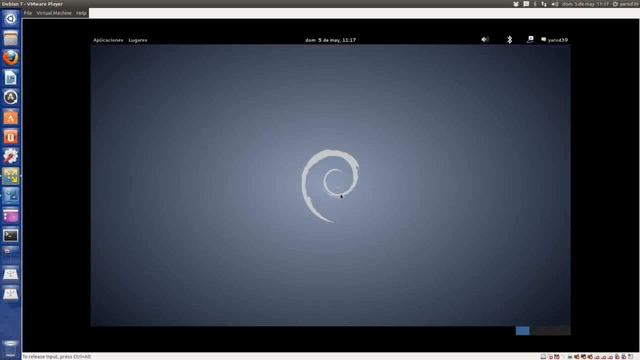The height and width of the screenshot is (360, 640).
Task: Open the messaging indicator in host top bar
Action: (x=526, y=4)
